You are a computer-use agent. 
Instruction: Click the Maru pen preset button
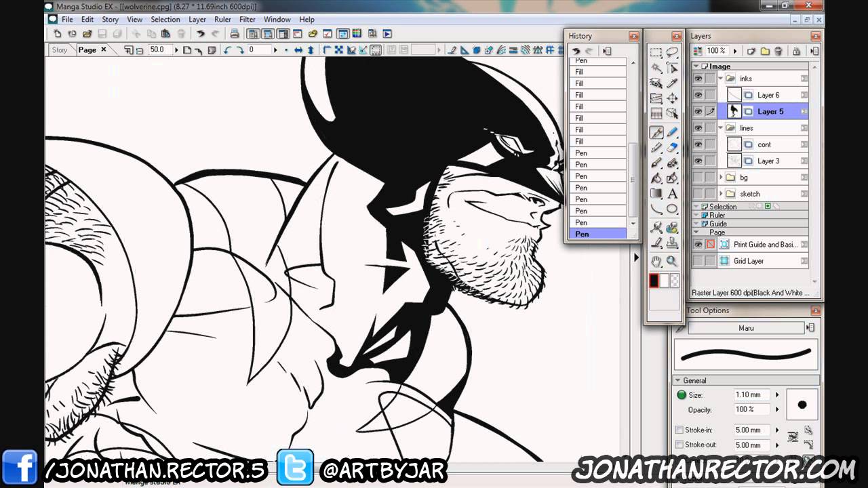click(746, 328)
